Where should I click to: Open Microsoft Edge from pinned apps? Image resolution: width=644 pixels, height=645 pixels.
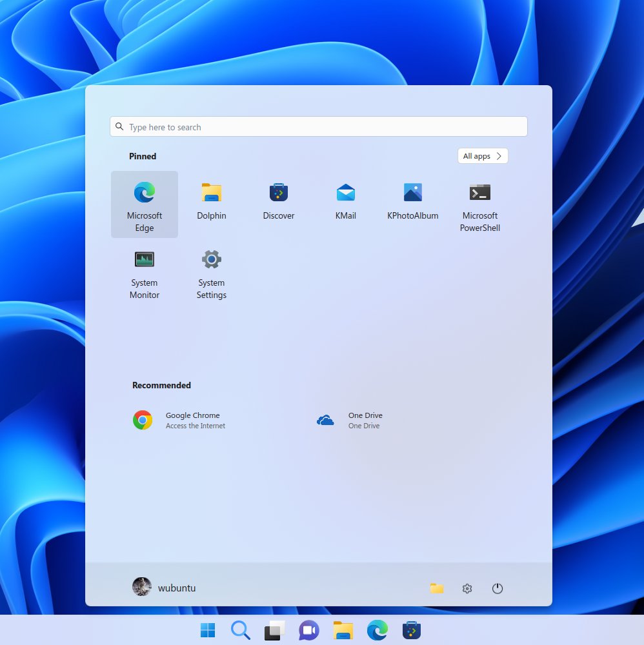point(145,204)
